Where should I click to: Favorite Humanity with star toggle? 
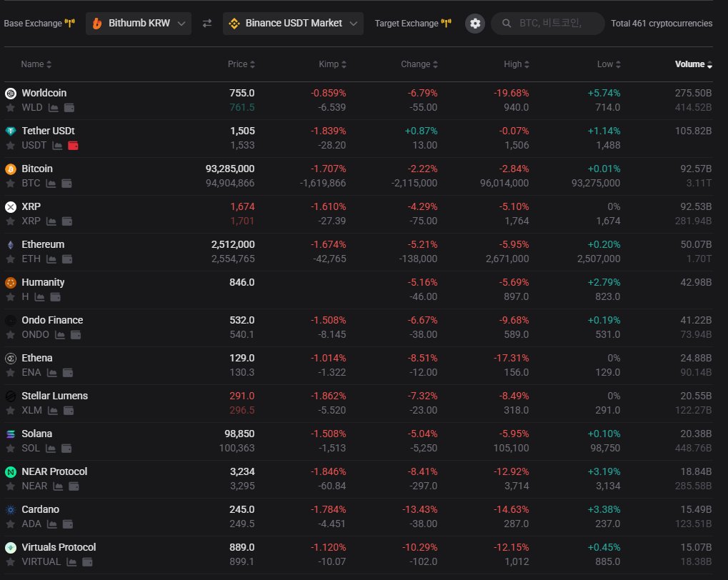[10, 297]
